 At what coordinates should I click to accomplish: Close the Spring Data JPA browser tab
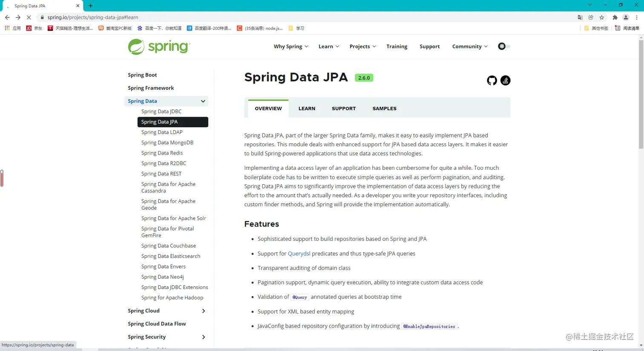point(78,6)
